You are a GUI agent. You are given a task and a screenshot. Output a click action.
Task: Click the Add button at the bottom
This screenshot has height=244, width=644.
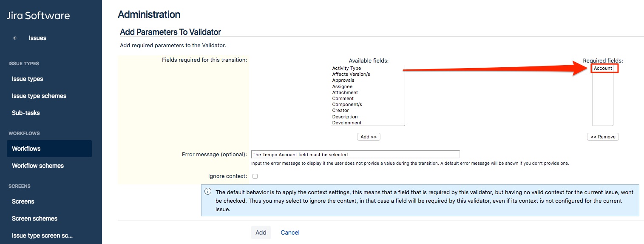[x=261, y=233]
